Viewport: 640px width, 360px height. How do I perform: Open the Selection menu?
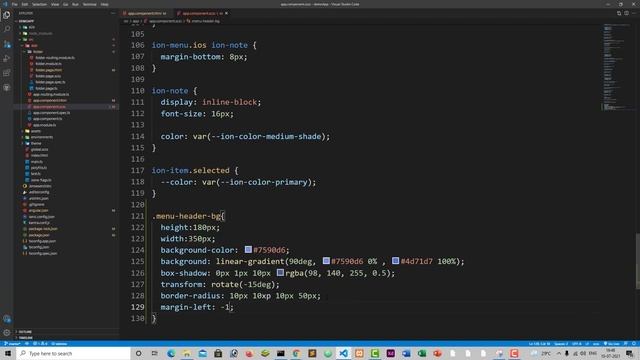tap(39, 4)
